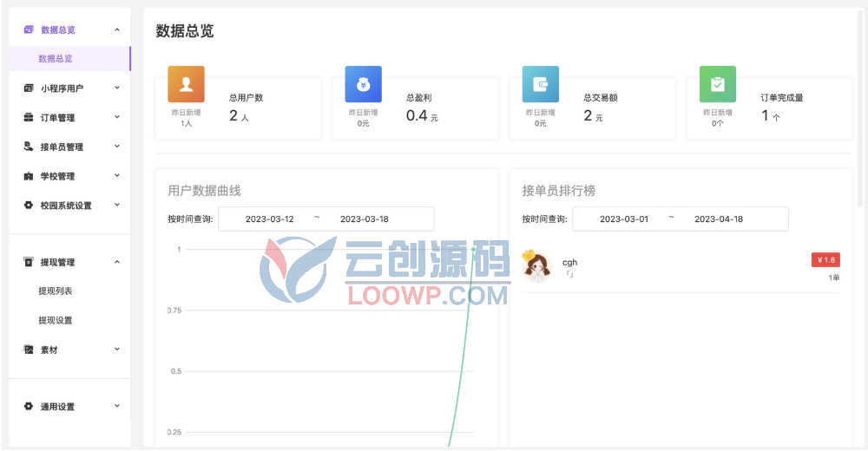868x451 pixels.
Task: Click the 订单完成量 label
Action: tap(782, 97)
